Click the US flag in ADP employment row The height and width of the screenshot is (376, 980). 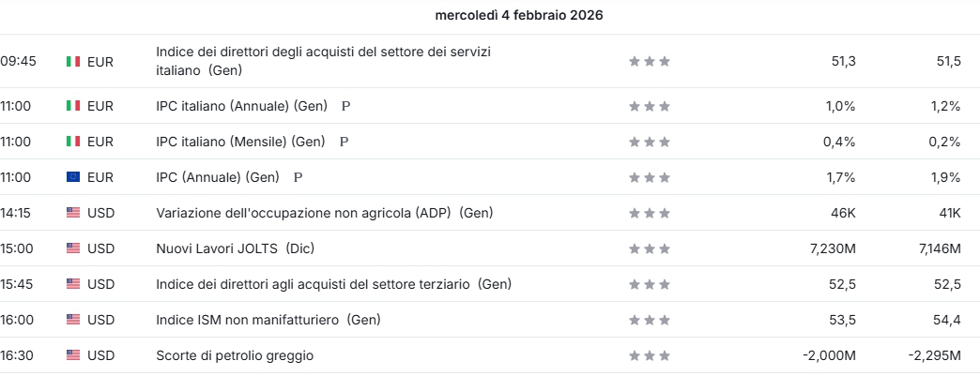73,213
